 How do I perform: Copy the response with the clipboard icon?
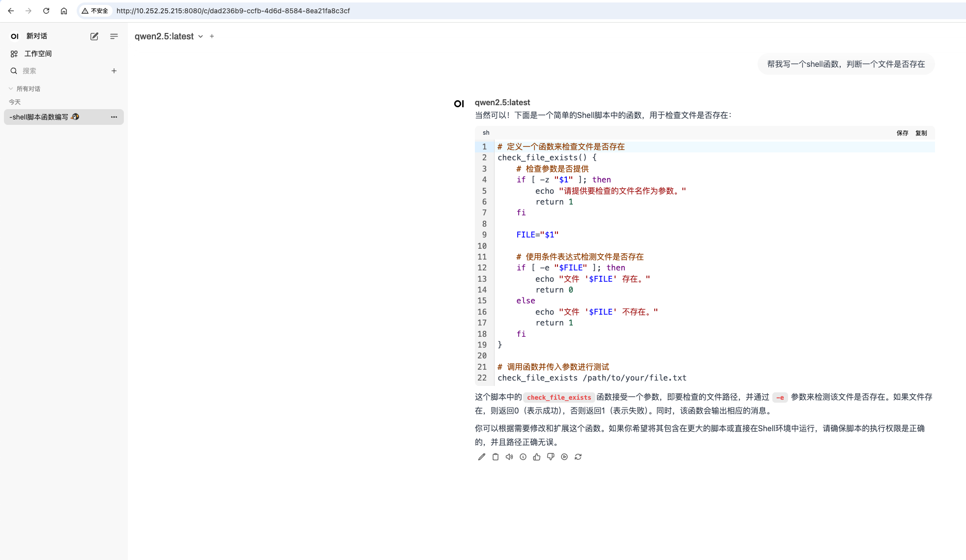click(x=495, y=457)
